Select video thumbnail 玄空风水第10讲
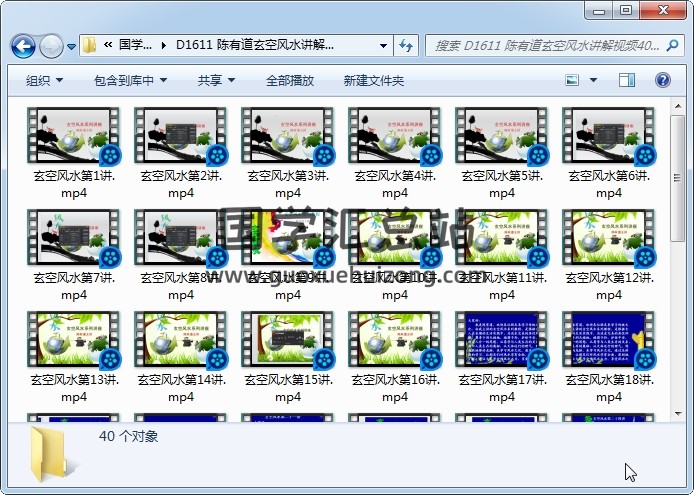The width and height of the screenshot is (694, 495). [x=395, y=237]
